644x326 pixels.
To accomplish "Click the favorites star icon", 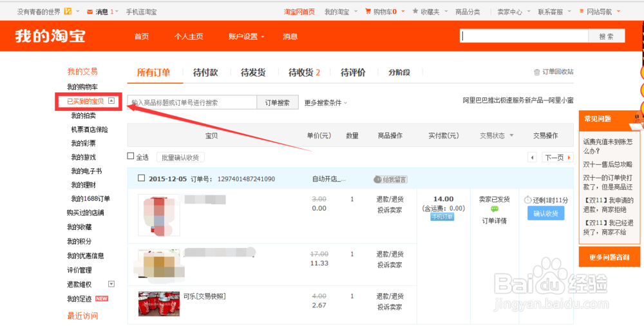I will 415,11.
